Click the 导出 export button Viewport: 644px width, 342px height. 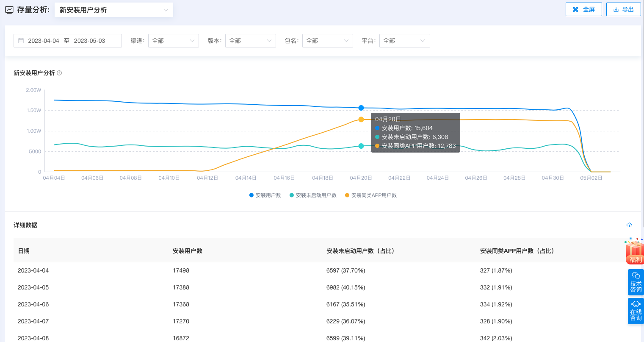click(623, 9)
